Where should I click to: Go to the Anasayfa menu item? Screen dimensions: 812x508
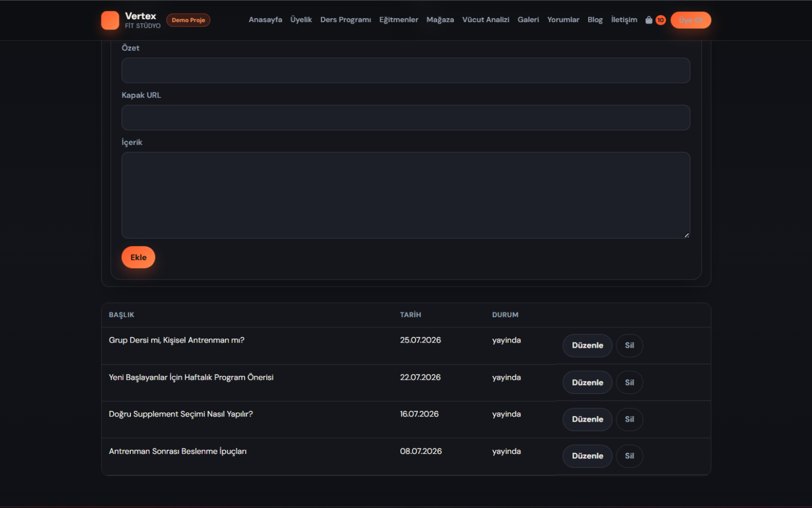point(265,20)
